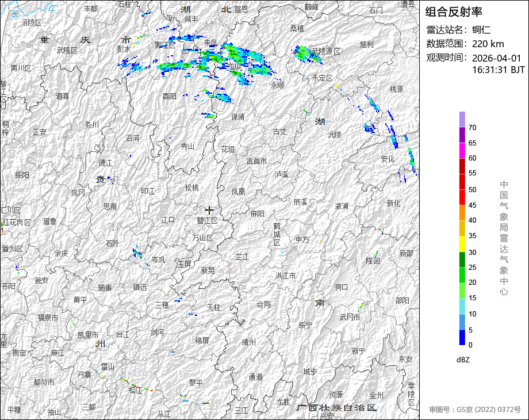The image size is (529, 420).
Task: Click the 永定区 map label
Action: click(x=322, y=78)
